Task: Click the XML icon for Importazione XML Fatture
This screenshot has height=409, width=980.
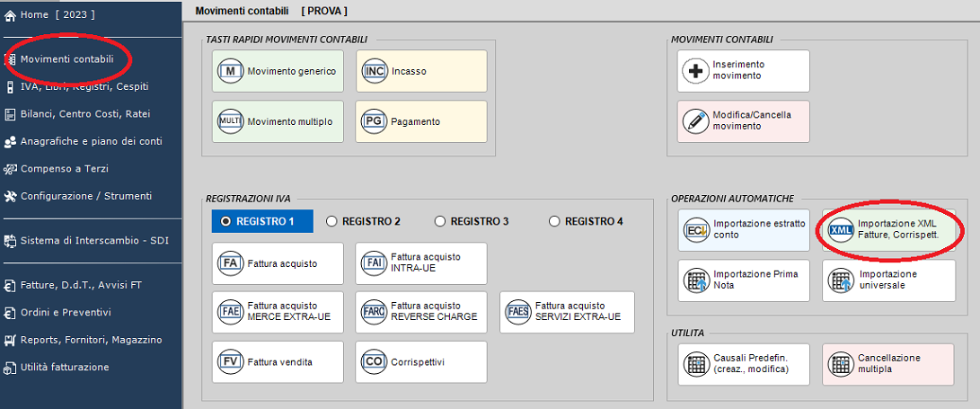Action: tap(841, 229)
